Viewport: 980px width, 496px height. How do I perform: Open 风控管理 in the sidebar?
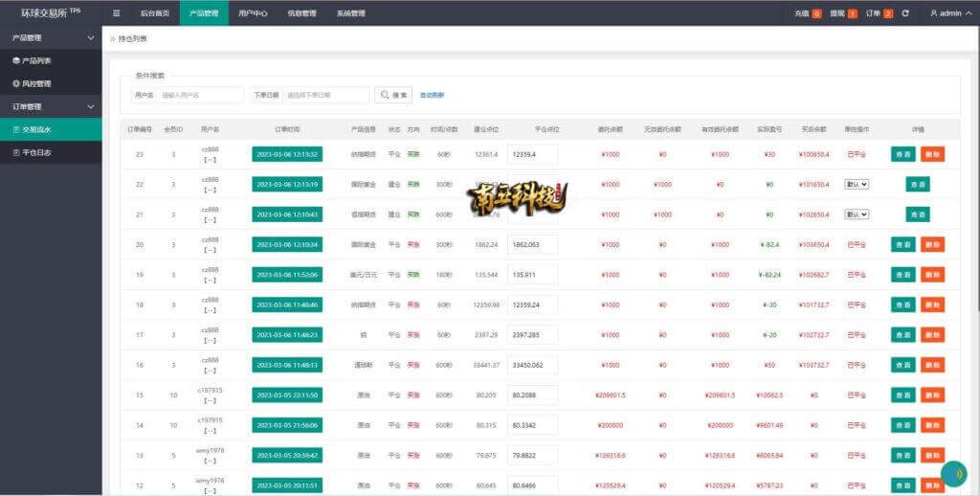pyautogui.click(x=36, y=83)
